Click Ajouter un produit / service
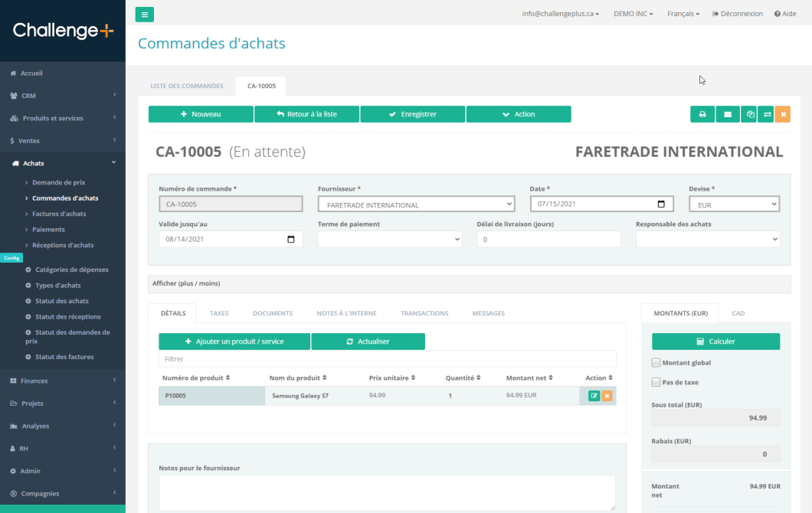This screenshot has height=513, width=812. (234, 341)
